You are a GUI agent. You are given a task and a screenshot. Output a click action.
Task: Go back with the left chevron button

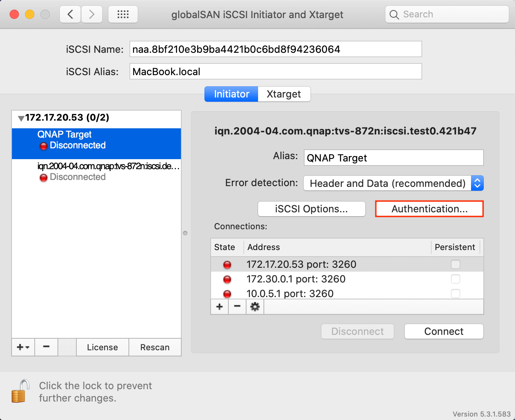[70, 15]
